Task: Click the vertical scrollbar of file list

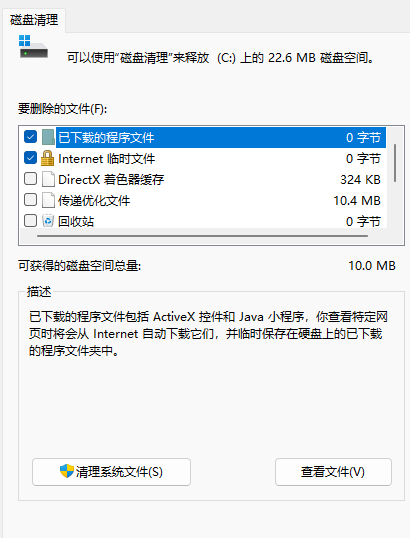Action: point(395,163)
